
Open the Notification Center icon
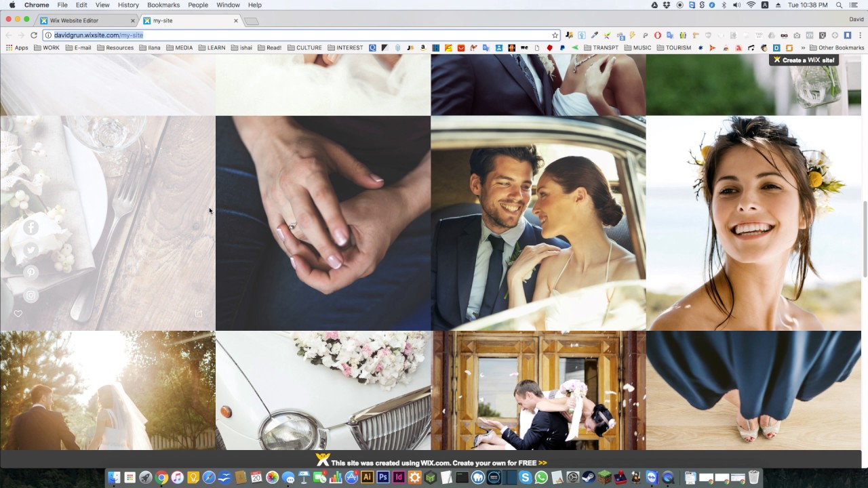coord(853,5)
